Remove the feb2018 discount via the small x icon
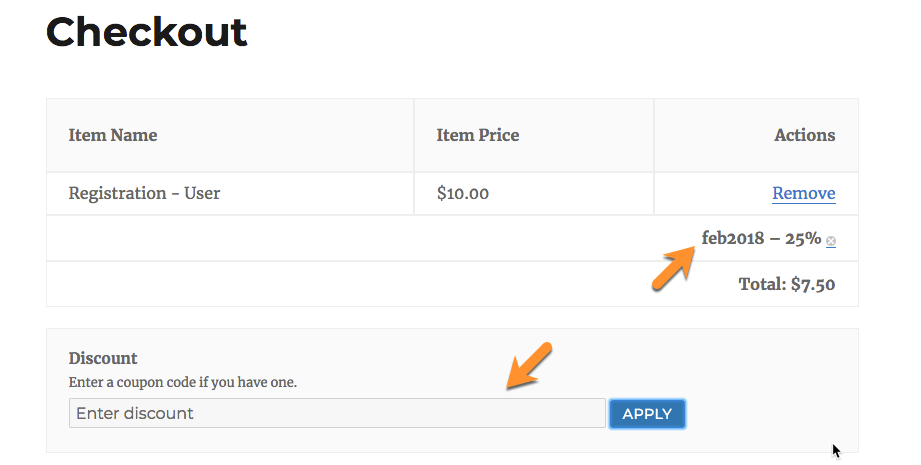Screen dimensions: 921x465 pos(831,241)
